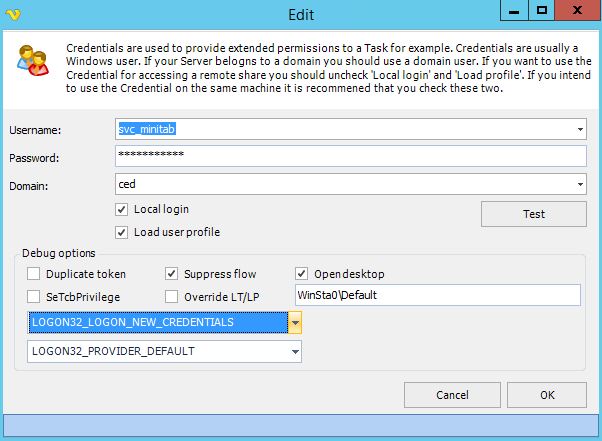
Task: Click the Cancel button
Action: pyautogui.click(x=452, y=395)
